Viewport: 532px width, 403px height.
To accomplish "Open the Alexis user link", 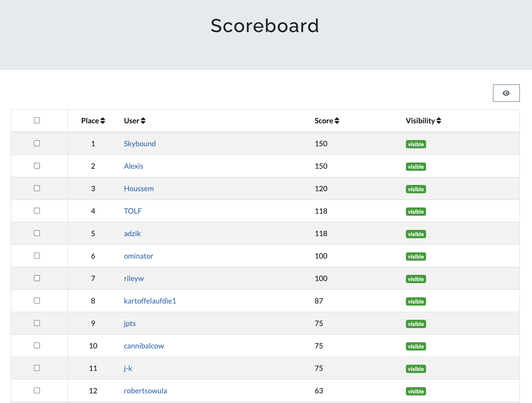I will pyautogui.click(x=133, y=166).
